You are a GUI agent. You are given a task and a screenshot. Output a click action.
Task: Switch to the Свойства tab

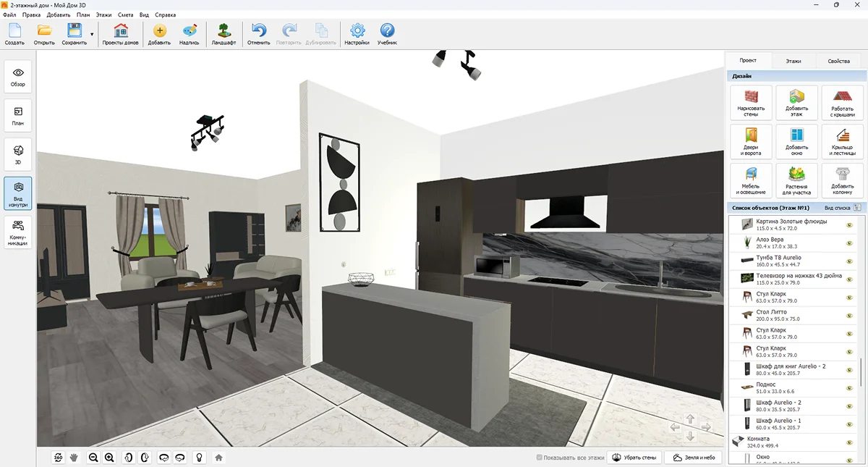838,61
